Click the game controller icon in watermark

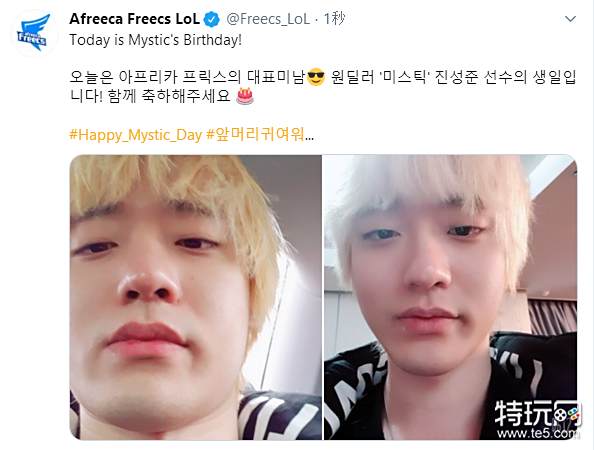click(x=567, y=414)
